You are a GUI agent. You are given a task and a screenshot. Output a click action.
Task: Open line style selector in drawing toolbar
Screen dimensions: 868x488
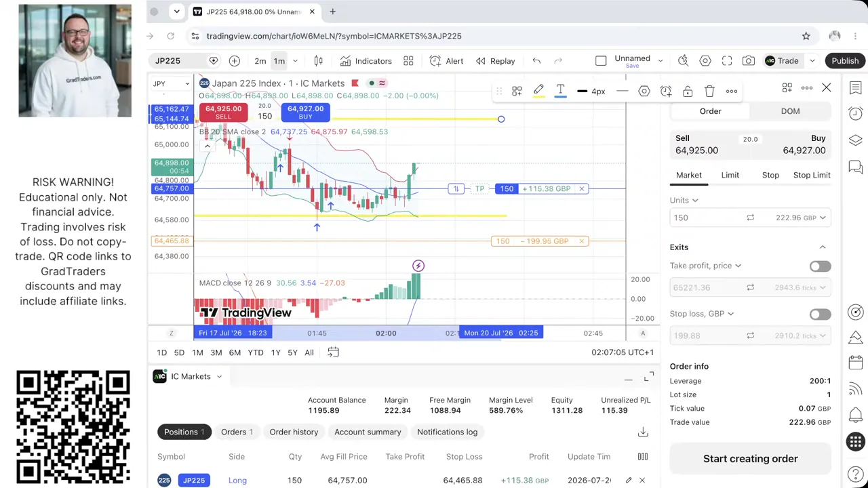tap(622, 91)
